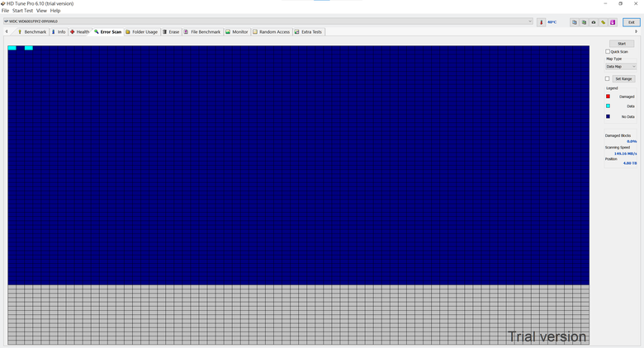Click the dark blue No Data swatch
Screen dimensions: 644x348
tap(608, 116)
